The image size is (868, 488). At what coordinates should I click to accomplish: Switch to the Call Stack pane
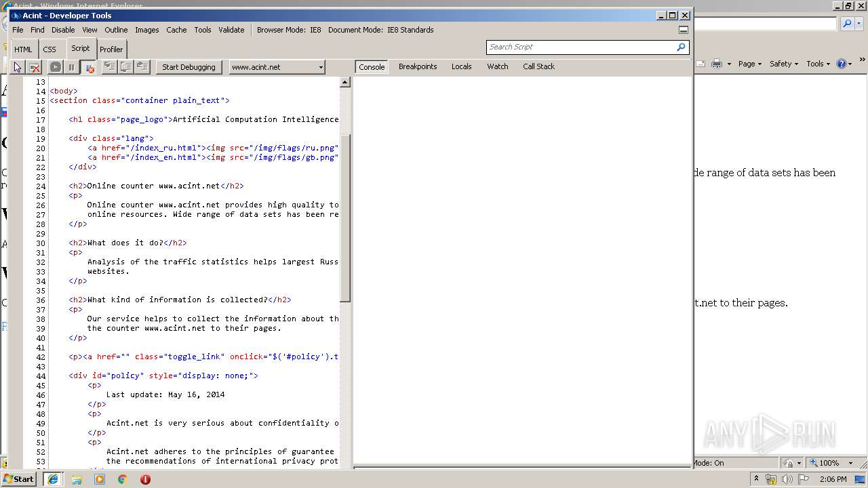(538, 66)
